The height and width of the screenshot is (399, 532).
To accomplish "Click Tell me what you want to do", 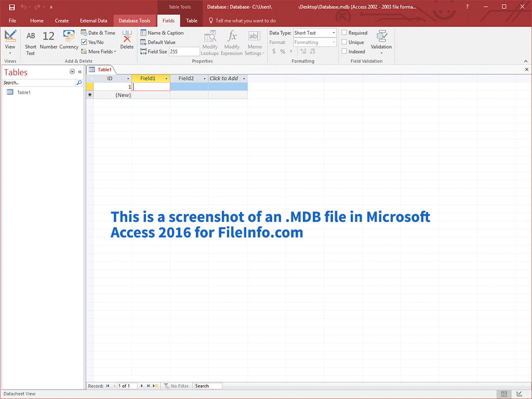I will click(x=242, y=21).
